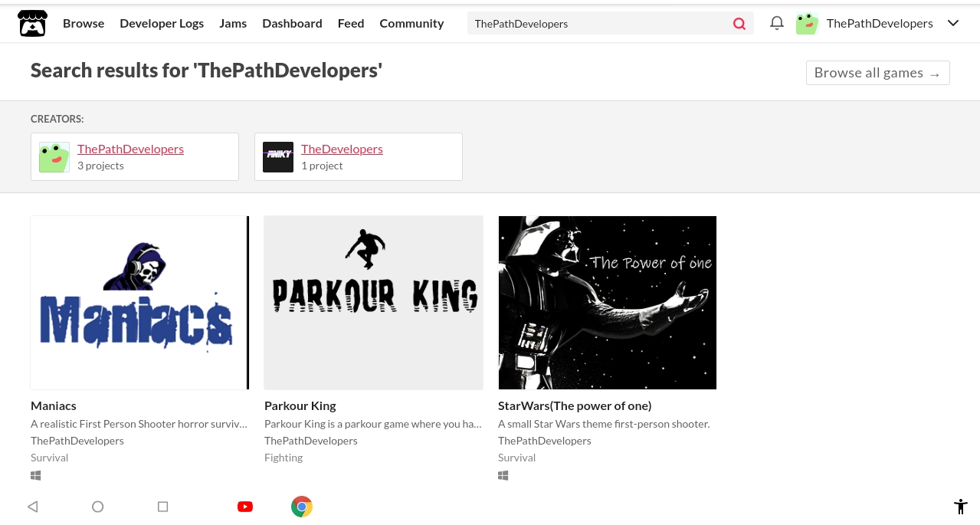The image size is (980, 525).
Task: Open the Maniacs game cover image
Action: pyautogui.click(x=139, y=303)
